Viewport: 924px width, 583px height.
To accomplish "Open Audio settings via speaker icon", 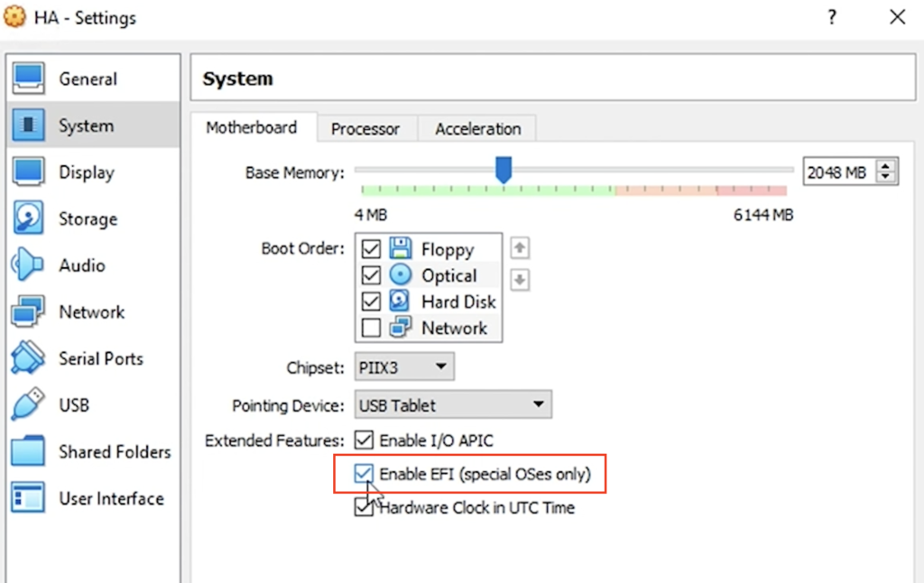I will (27, 264).
